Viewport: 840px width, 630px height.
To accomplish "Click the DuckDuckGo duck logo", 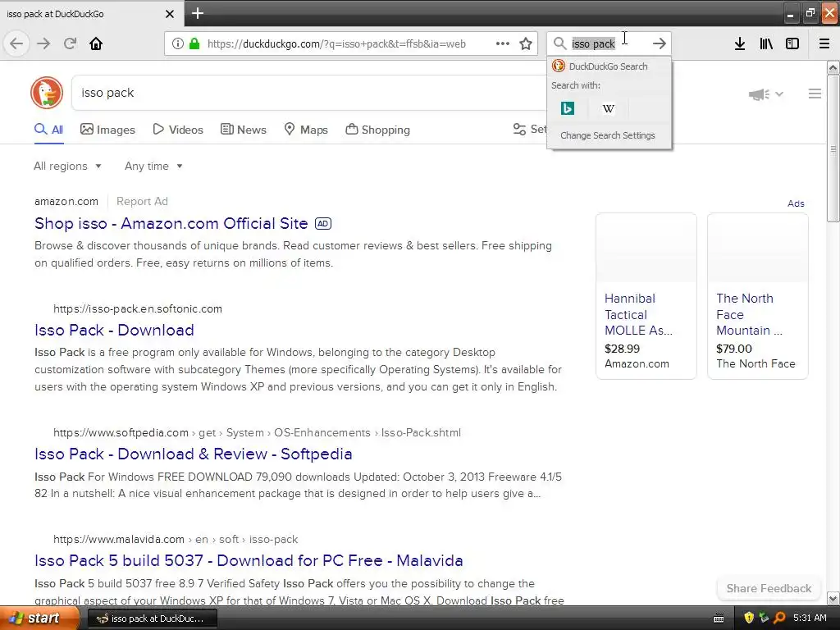I will click(47, 93).
